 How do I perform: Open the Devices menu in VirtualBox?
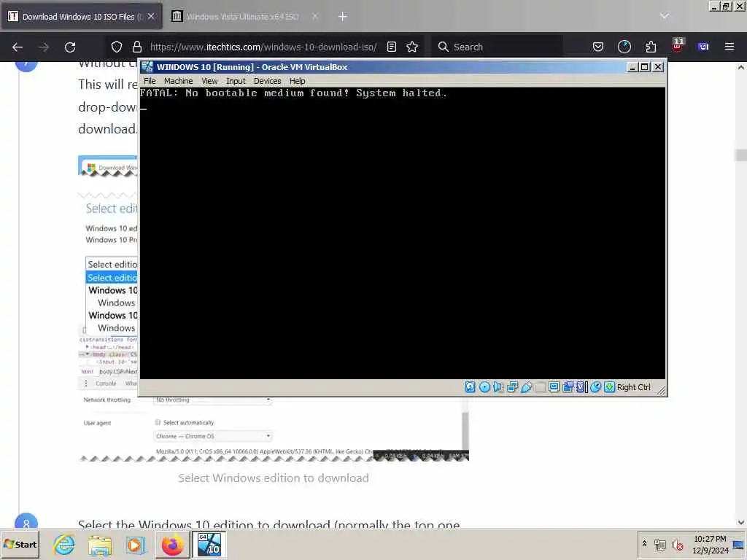tap(267, 81)
